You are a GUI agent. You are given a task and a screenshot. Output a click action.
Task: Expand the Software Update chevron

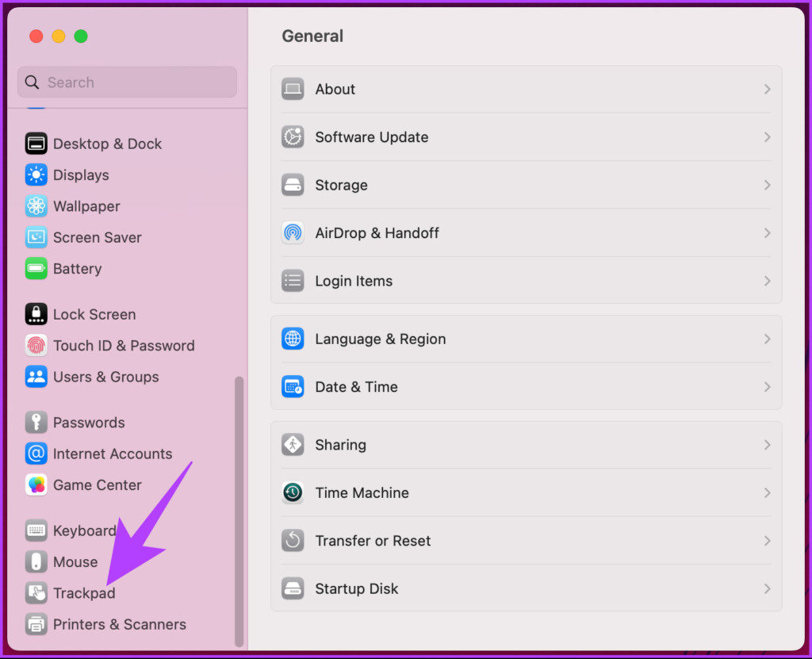point(767,137)
